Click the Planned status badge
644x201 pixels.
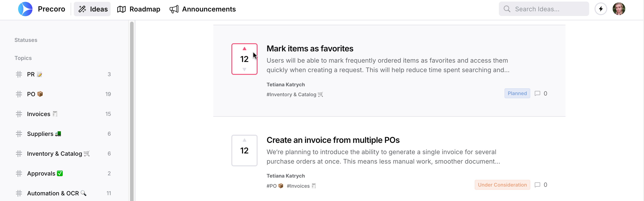pyautogui.click(x=517, y=93)
